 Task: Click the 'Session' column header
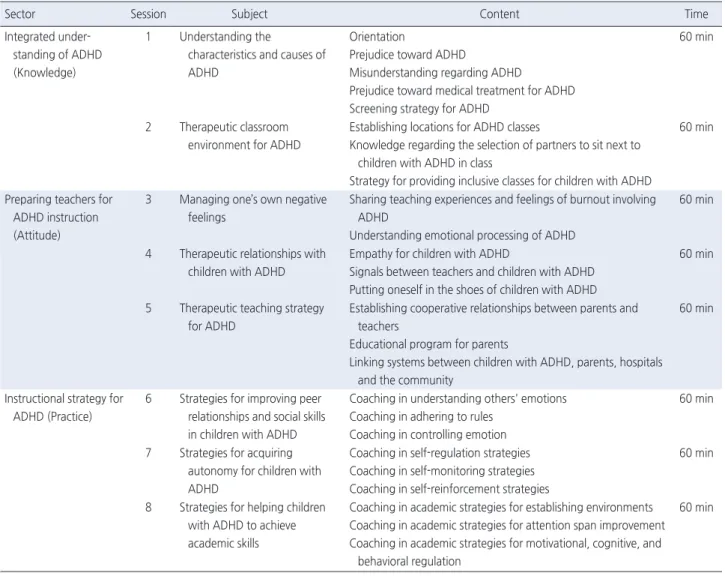tap(148, 14)
